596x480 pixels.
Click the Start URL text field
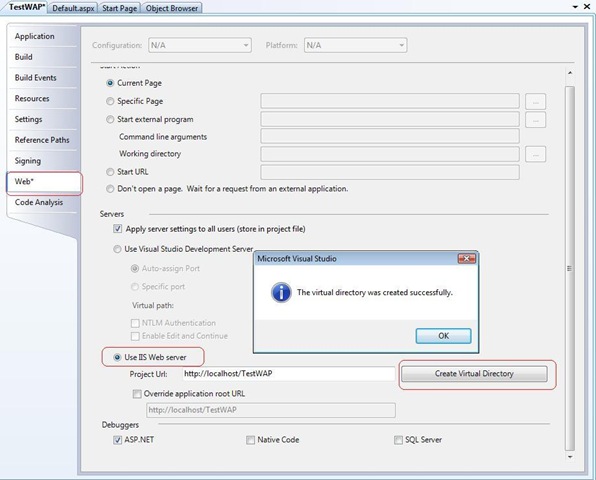(390, 172)
